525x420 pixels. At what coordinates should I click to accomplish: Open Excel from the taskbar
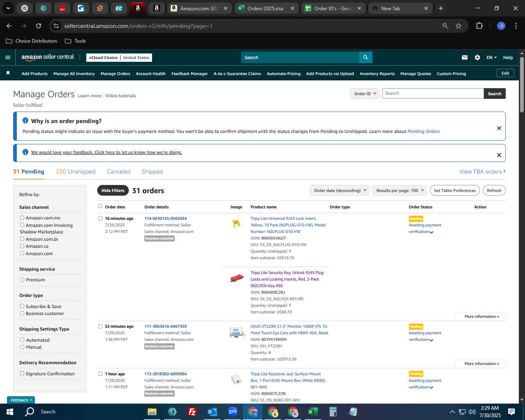[313, 412]
